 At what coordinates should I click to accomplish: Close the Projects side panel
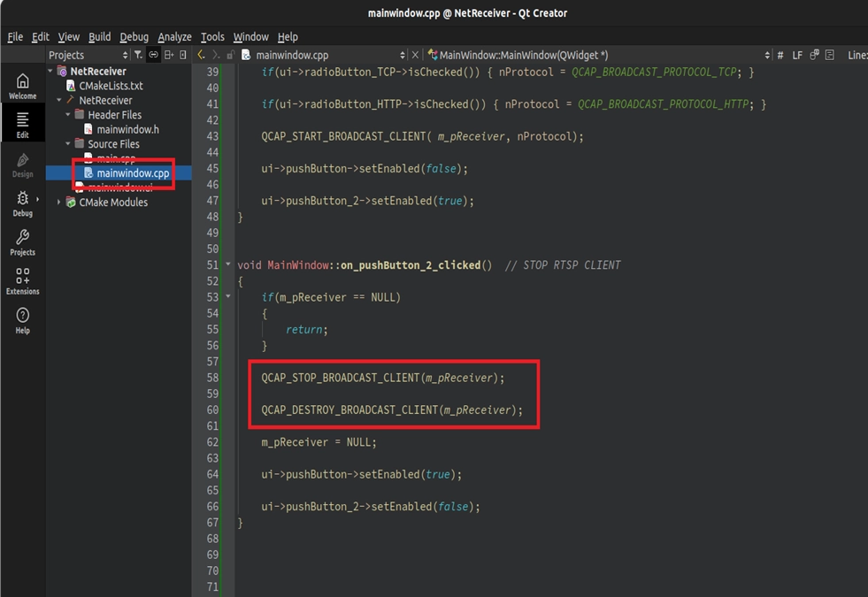point(183,54)
